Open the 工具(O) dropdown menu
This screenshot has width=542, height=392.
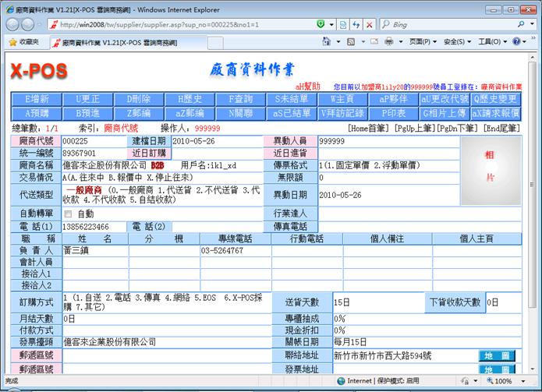click(491, 41)
